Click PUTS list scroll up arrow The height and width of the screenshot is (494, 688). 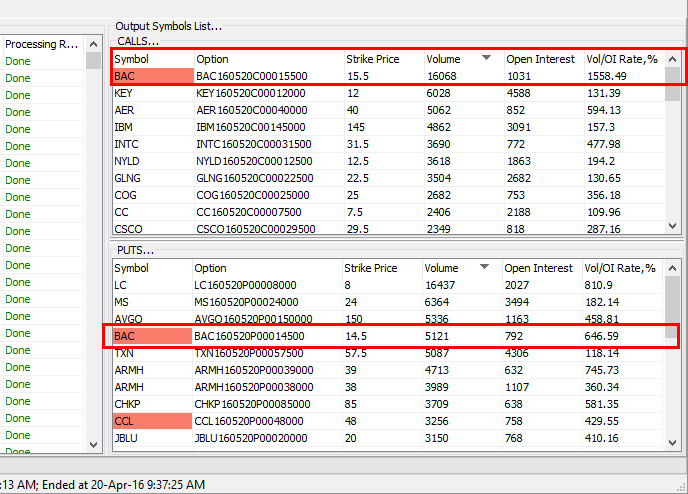tap(672, 268)
